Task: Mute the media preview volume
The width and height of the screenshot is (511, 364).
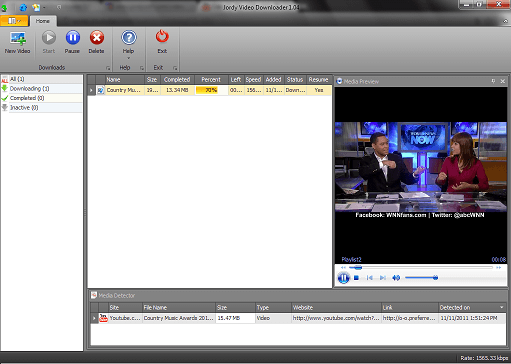Action: point(396,278)
